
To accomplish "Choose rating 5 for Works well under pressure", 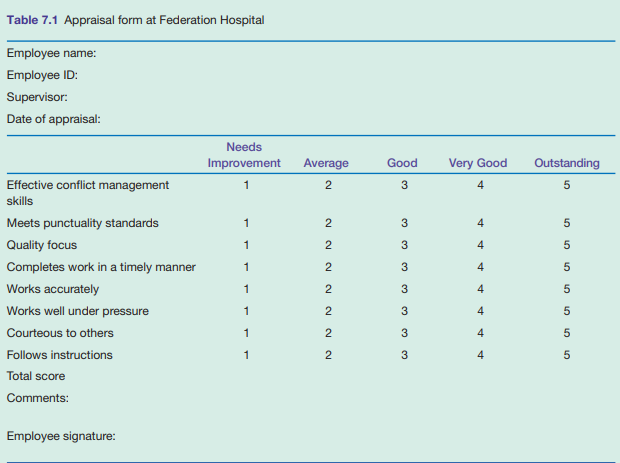I will (567, 311).
